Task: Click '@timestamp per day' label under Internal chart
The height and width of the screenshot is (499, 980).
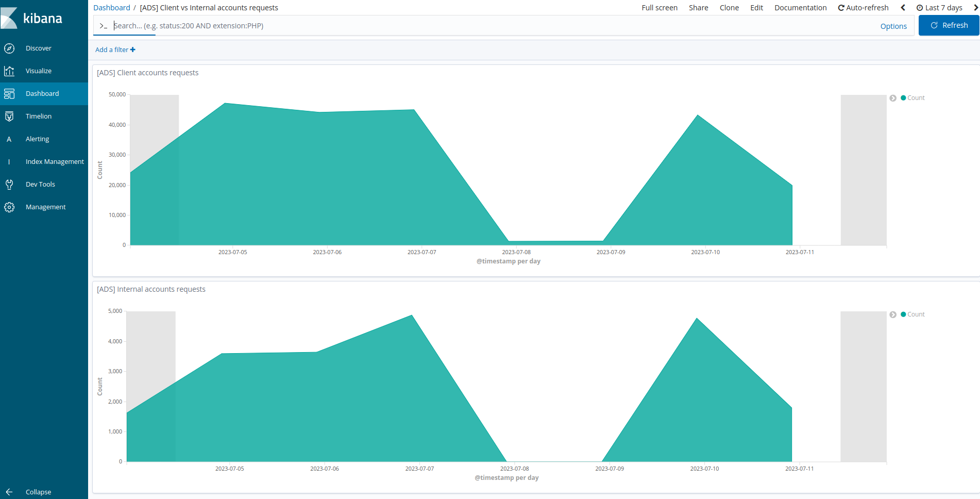Action: pyautogui.click(x=506, y=478)
